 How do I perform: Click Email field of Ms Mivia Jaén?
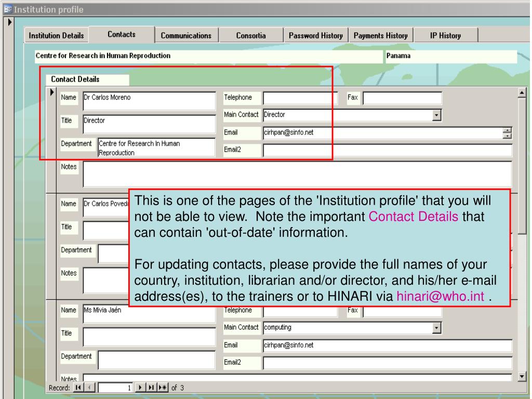coord(388,345)
